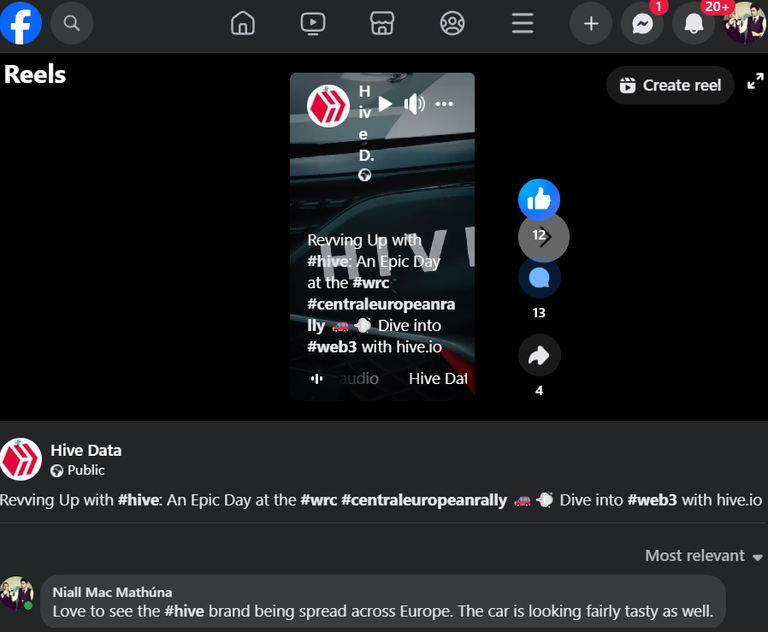Go to the Home feed icon

(243, 23)
